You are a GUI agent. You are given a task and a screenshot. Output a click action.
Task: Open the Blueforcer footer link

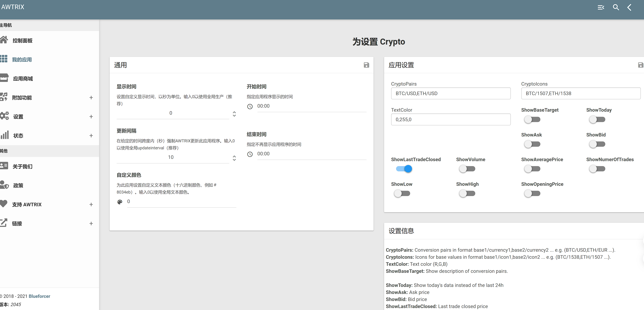tap(39, 296)
